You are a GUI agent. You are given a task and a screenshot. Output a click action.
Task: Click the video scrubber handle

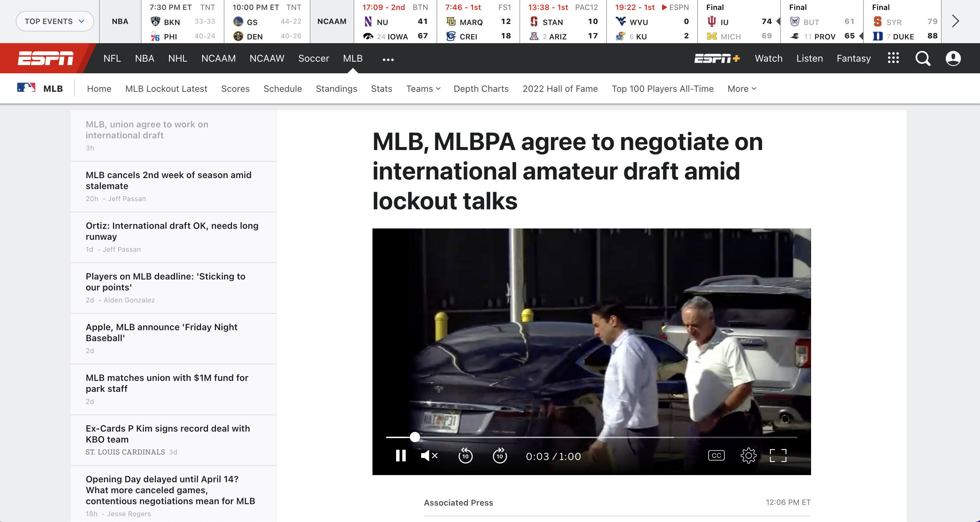click(x=415, y=437)
